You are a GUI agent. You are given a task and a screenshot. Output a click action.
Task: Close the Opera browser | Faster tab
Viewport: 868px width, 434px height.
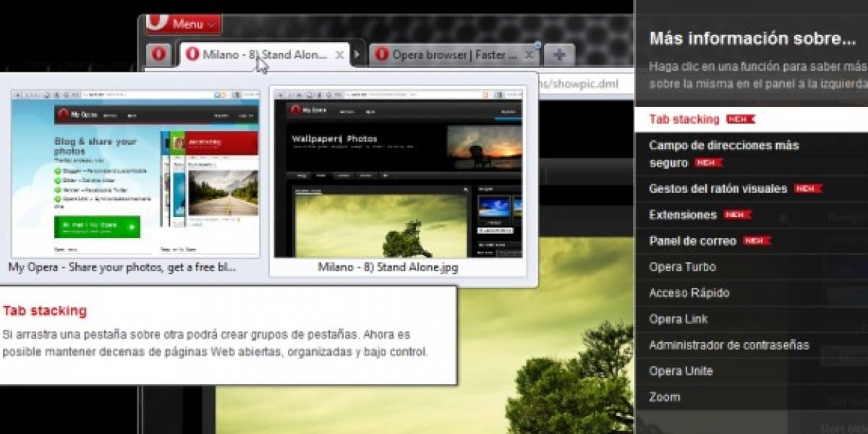[x=529, y=55]
